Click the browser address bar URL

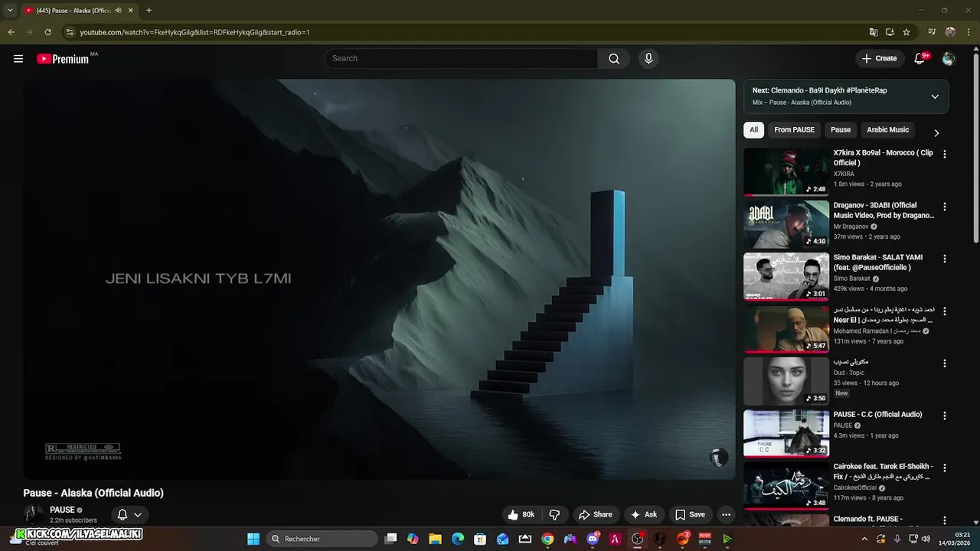pyautogui.click(x=194, y=32)
